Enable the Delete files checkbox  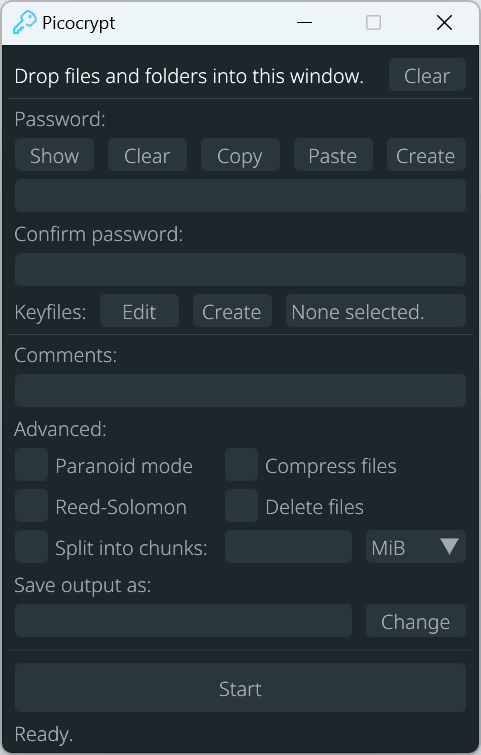[241, 506]
